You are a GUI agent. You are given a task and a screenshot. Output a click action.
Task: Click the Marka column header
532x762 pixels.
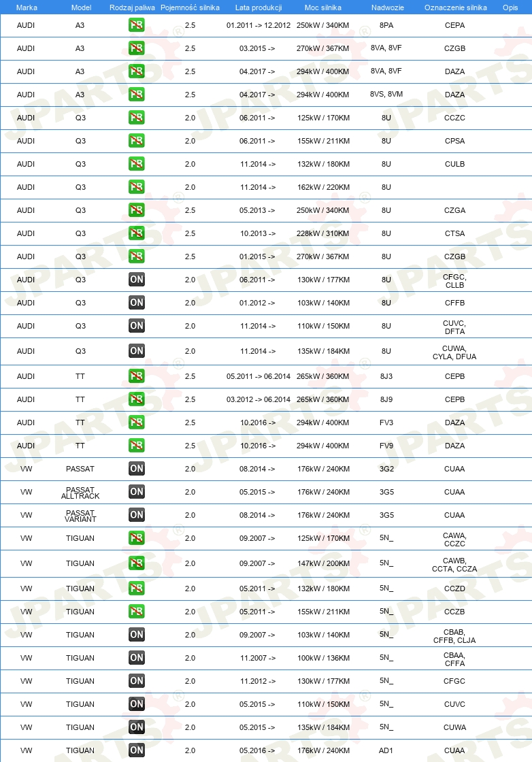click(x=27, y=7)
